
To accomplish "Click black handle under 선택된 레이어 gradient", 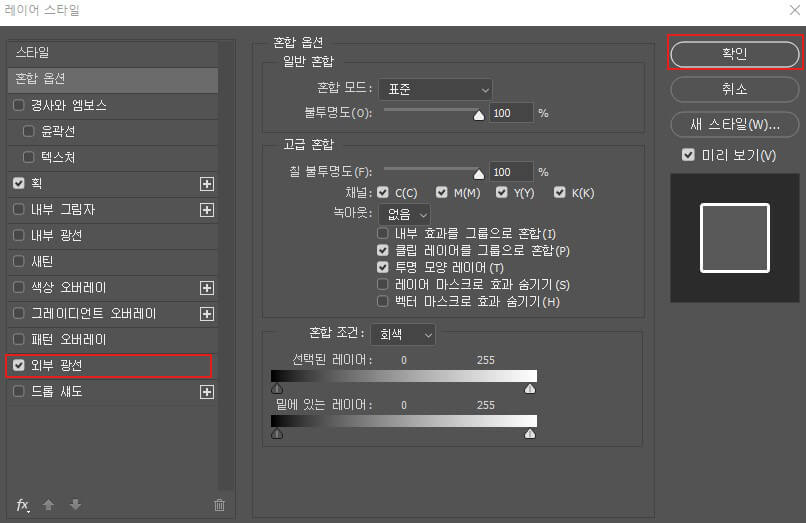I will coord(277,388).
